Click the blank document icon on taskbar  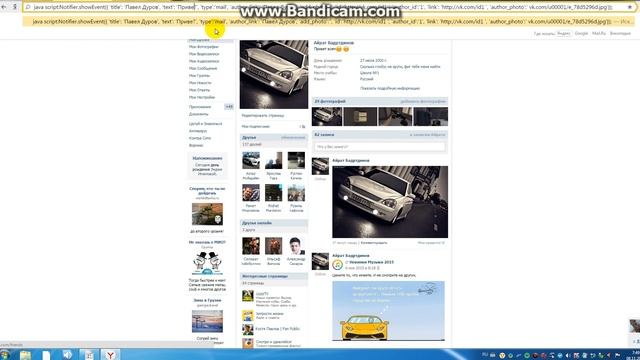[47, 355]
